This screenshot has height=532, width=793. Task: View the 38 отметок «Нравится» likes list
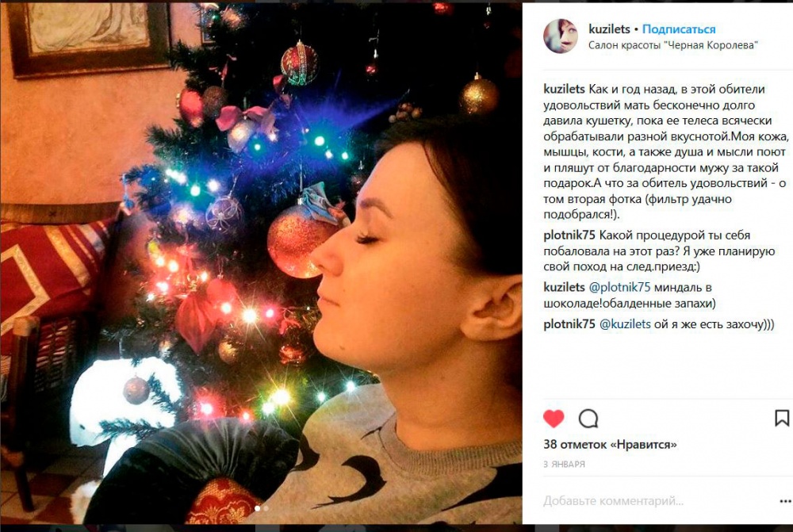(x=610, y=445)
